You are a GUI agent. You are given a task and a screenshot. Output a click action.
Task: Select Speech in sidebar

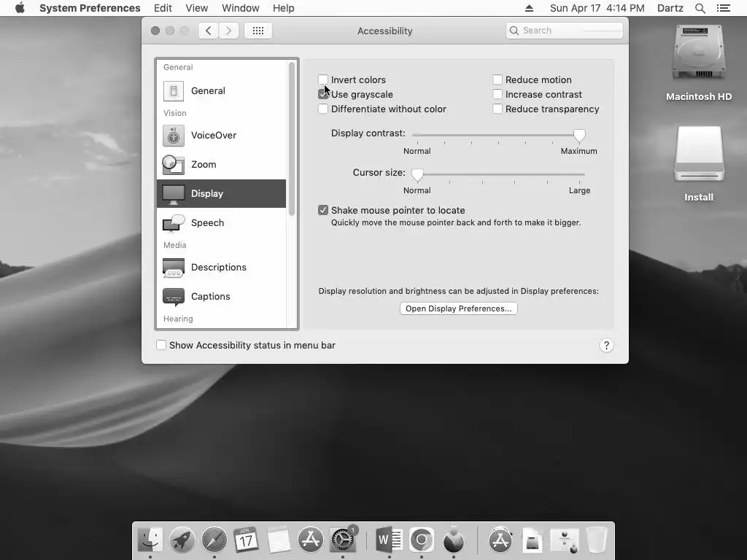[x=222, y=222]
